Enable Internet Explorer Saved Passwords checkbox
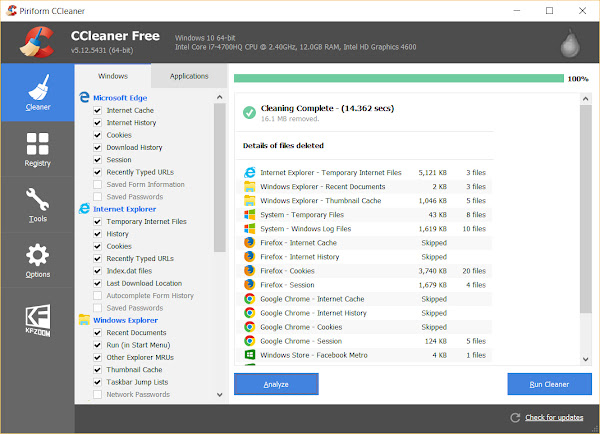 (98, 308)
